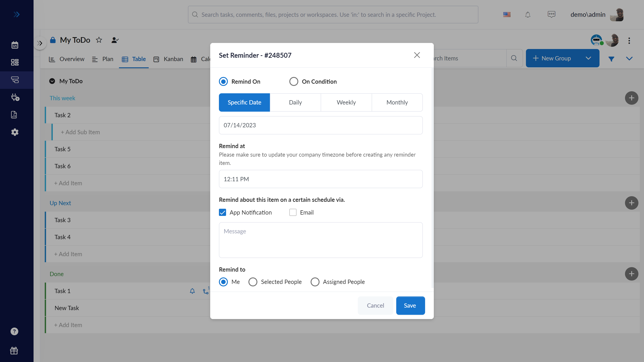The width and height of the screenshot is (644, 362).
Task: Click the calendar icon in left sidebar
Action: pyautogui.click(x=15, y=45)
